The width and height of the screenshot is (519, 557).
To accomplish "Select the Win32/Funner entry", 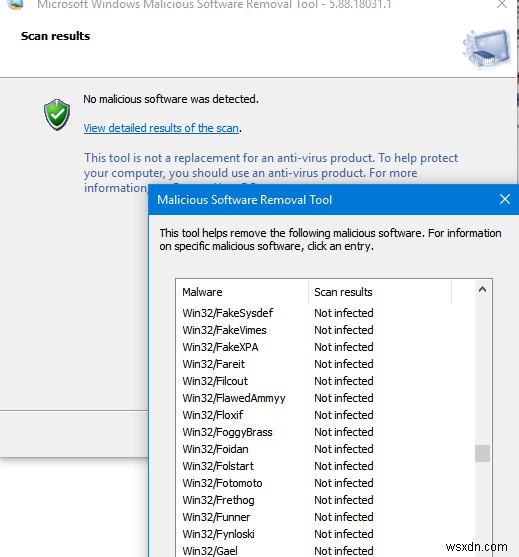I will point(216,517).
